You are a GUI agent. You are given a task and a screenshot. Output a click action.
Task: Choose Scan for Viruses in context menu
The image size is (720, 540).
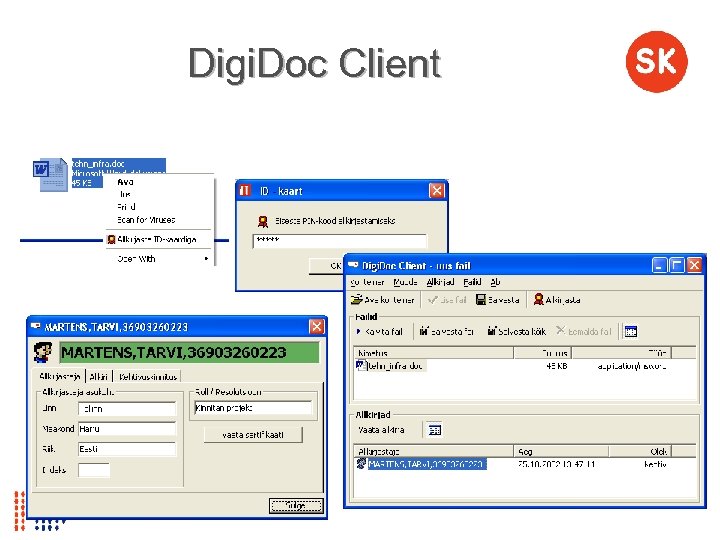coord(146,219)
